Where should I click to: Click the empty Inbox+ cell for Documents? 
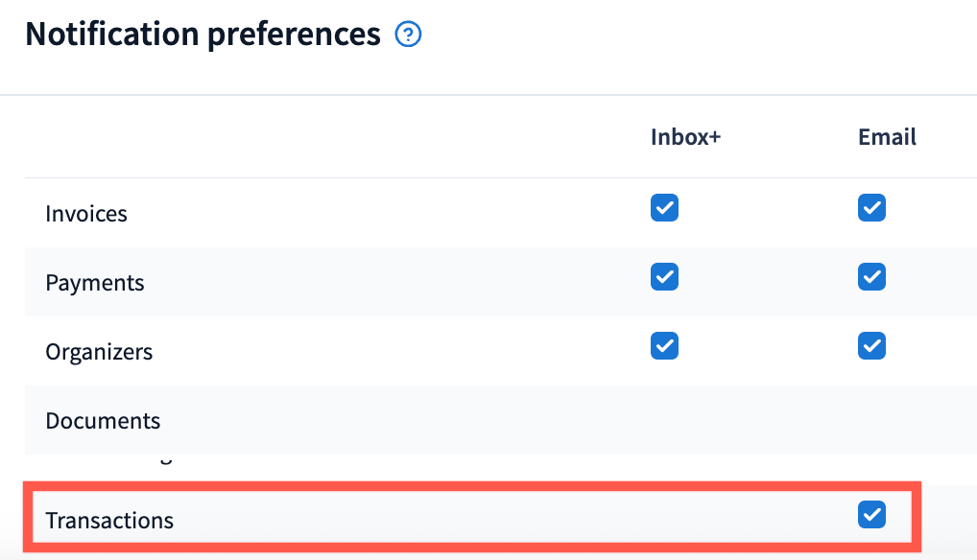pyautogui.click(x=664, y=421)
